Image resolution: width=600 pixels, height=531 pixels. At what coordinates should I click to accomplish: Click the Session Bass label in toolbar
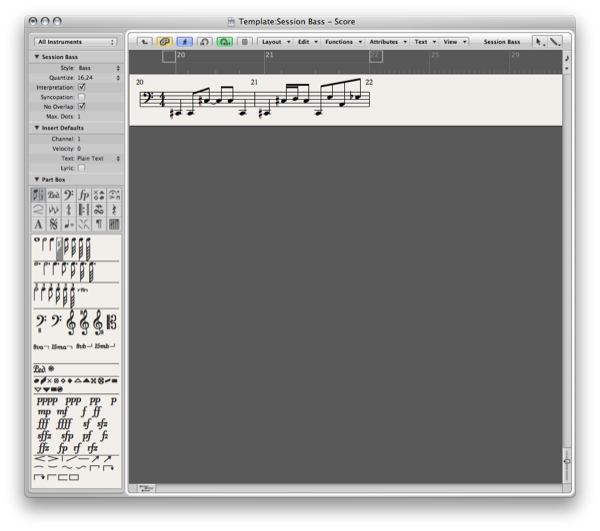point(501,42)
